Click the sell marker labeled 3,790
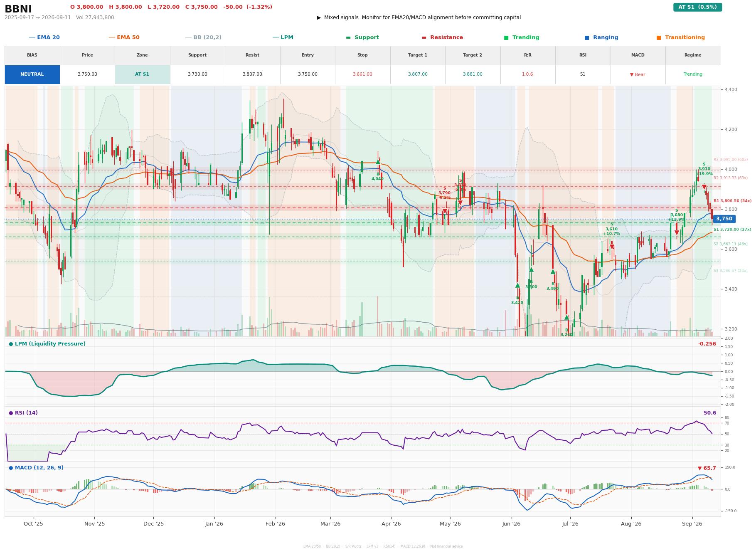 pyautogui.click(x=445, y=211)
